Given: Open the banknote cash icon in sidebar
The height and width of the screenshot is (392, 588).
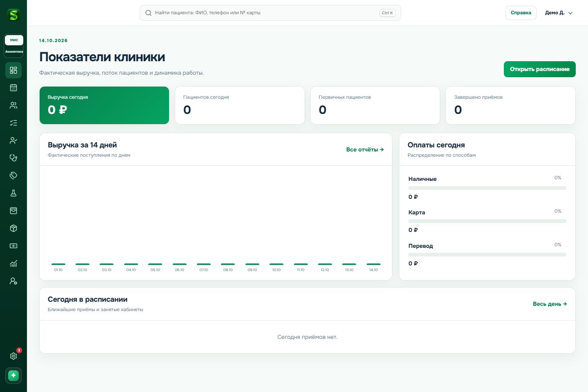Looking at the screenshot, I should tap(13, 246).
